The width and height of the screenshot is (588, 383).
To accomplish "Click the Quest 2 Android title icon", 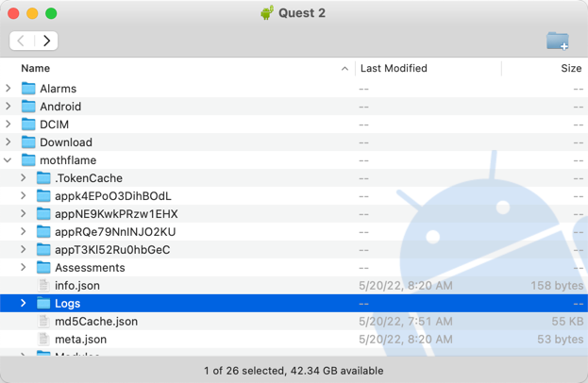I will click(x=266, y=13).
